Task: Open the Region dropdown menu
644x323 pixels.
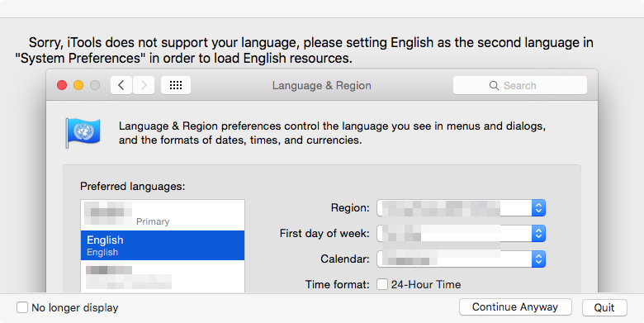Action: point(462,208)
